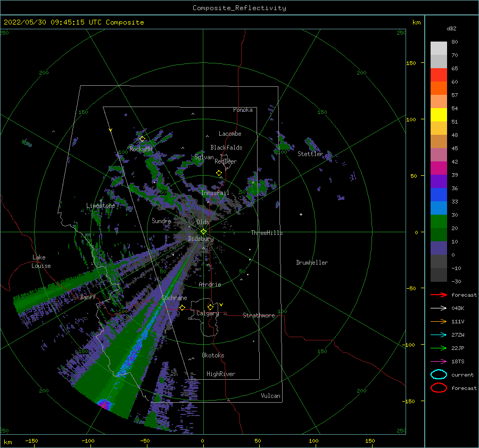The image size is (479, 448).
Task: Click the yellow diamond marker inside Calgary
Action: (210, 307)
